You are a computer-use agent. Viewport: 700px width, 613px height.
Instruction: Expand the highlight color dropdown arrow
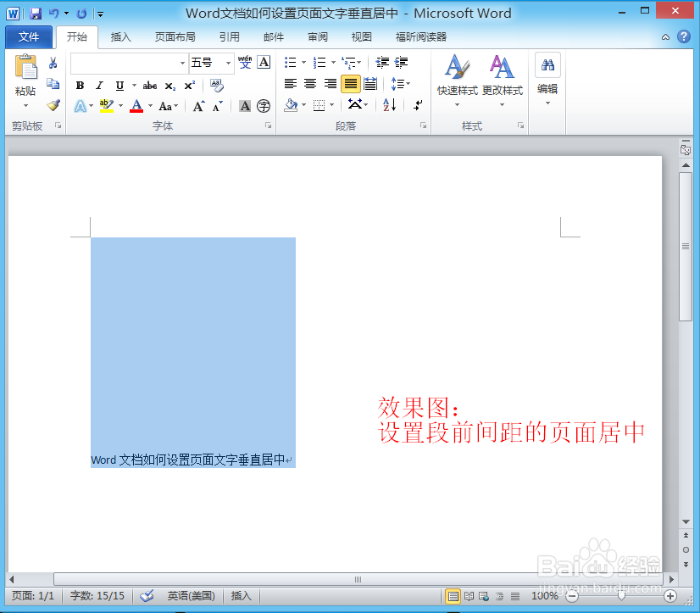pyautogui.click(x=119, y=104)
